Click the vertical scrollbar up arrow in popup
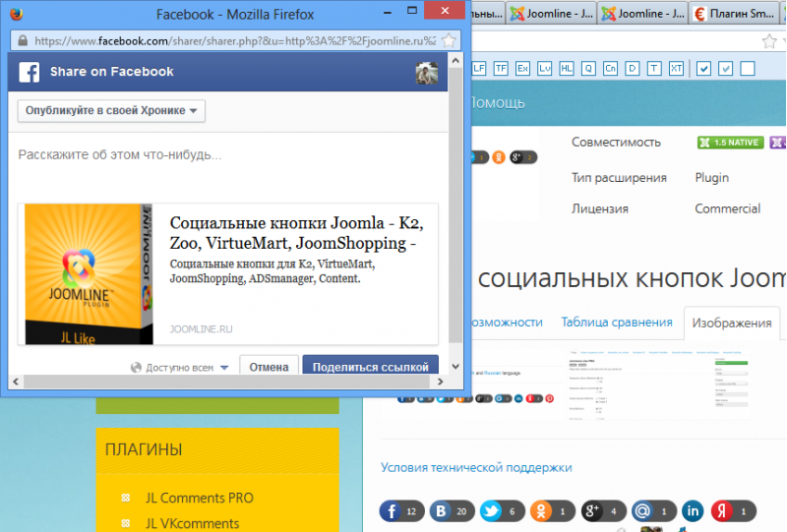The height and width of the screenshot is (532, 787). [x=455, y=61]
